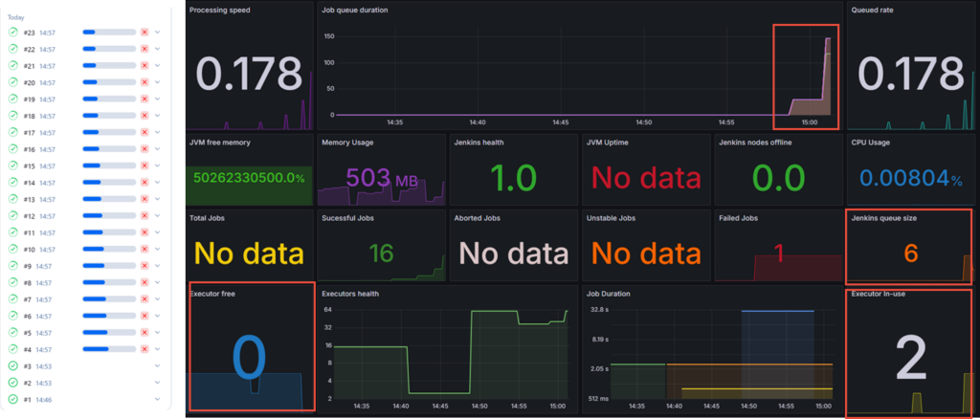Expand dropdown arrow next to build #12
The height and width of the screenshot is (419, 980).
tap(157, 216)
